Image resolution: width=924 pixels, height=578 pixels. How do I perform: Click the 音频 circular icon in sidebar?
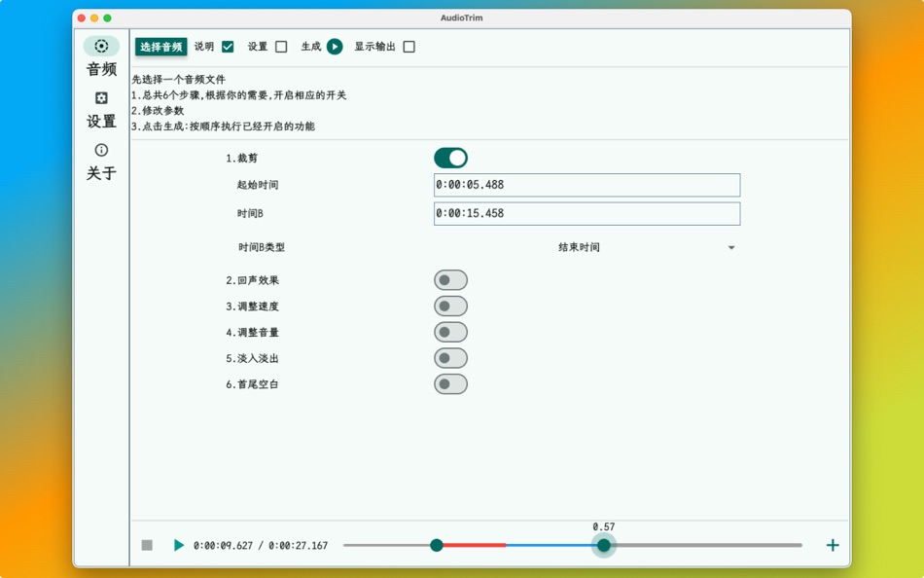(99, 46)
